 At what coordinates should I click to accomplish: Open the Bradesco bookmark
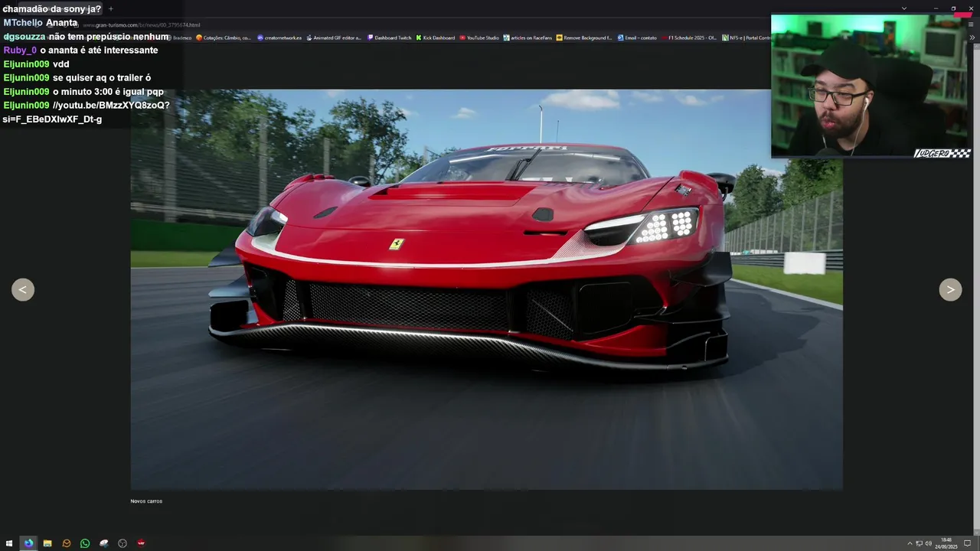click(x=181, y=37)
